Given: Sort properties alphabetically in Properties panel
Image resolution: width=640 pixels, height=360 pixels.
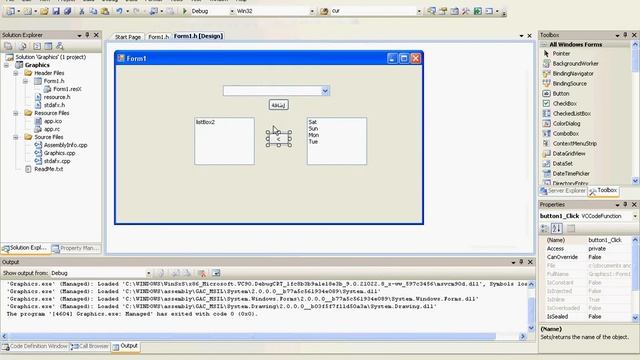Looking at the screenshot, I should [557, 229].
